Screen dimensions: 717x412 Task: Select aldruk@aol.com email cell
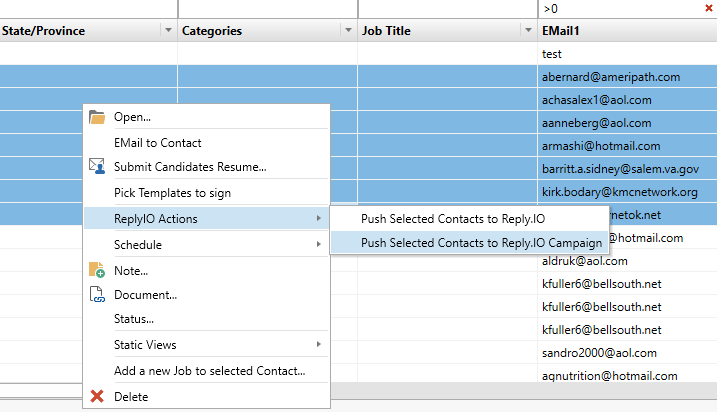(627, 261)
